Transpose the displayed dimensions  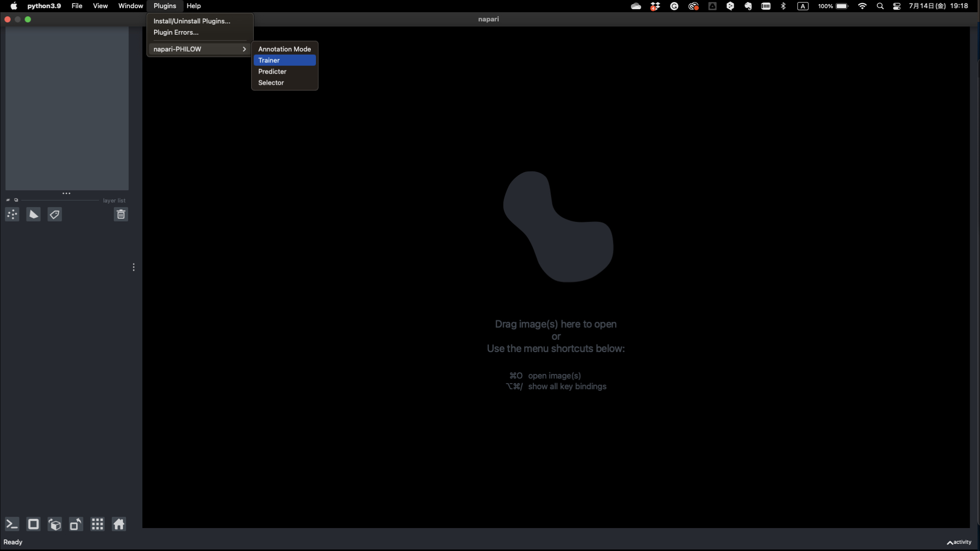pos(76,524)
